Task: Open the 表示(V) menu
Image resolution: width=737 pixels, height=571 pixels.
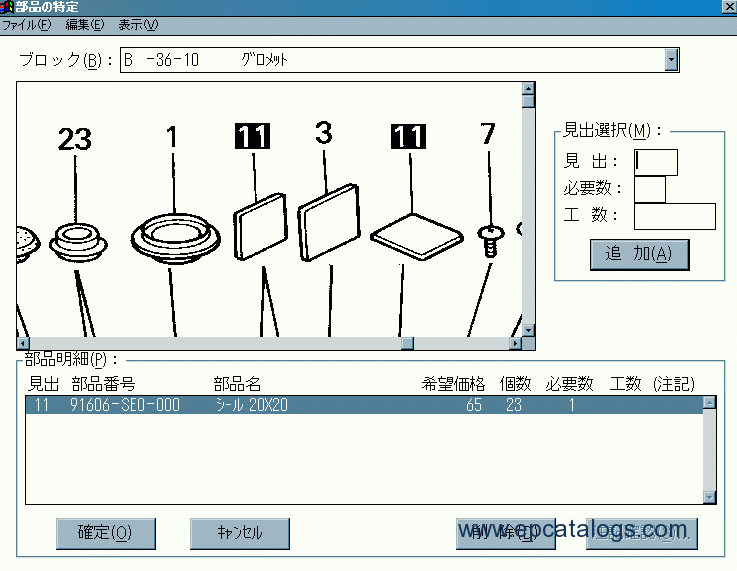Action: coord(138,25)
